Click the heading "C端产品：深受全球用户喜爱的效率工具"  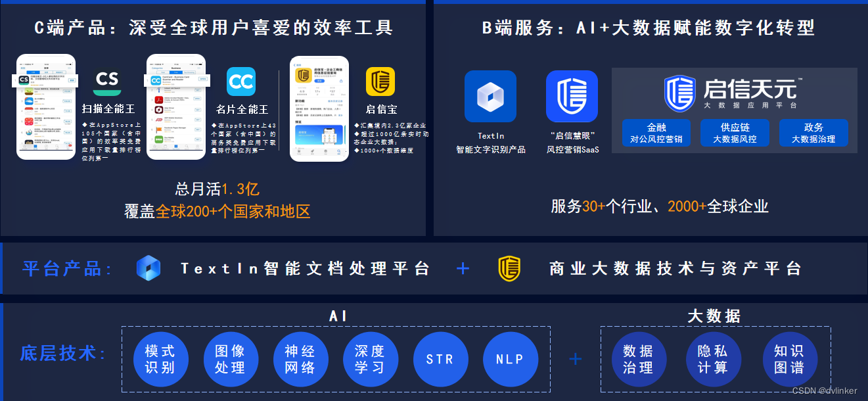[x=213, y=28]
